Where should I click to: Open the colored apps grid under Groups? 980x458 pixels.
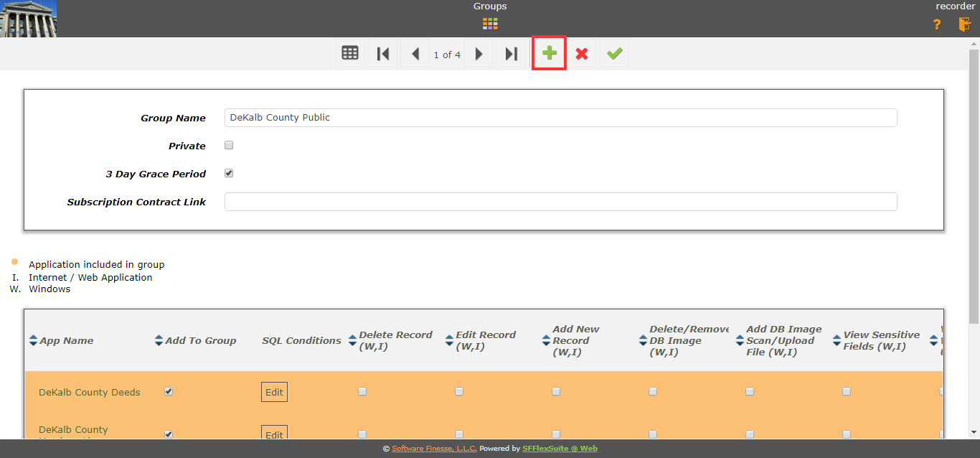point(490,24)
